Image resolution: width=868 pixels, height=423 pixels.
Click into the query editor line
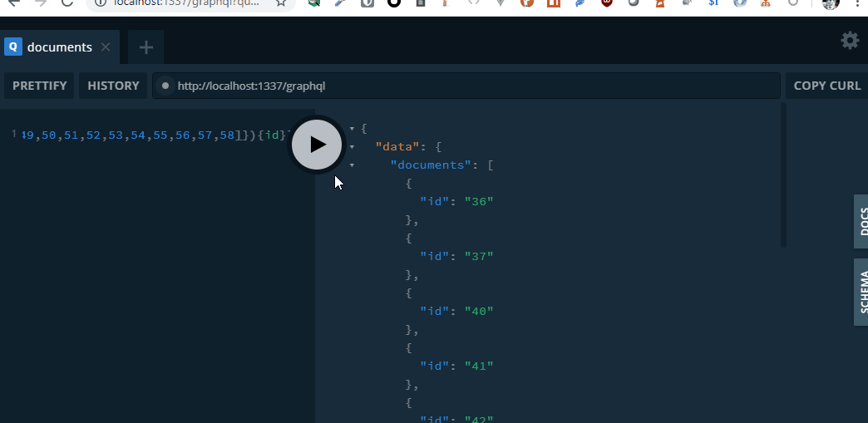155,135
